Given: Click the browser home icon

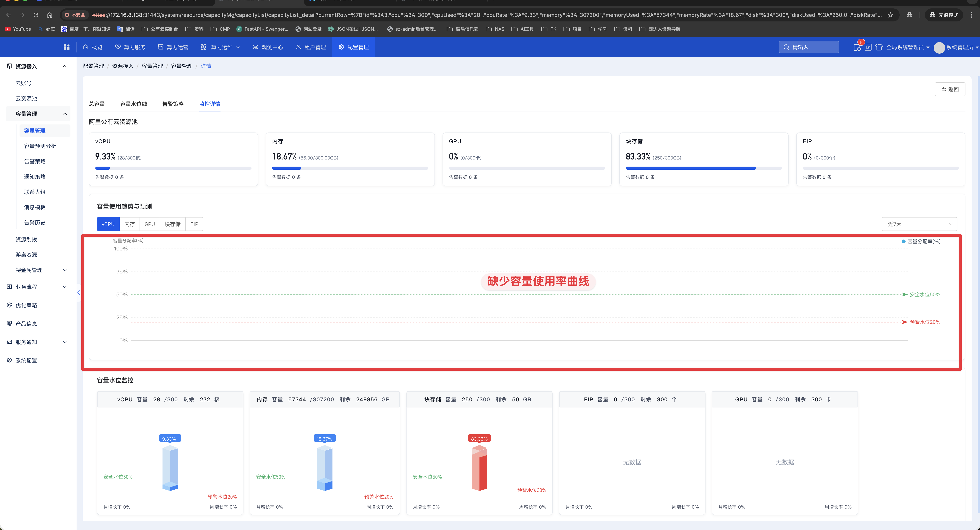Looking at the screenshot, I should 49,15.
